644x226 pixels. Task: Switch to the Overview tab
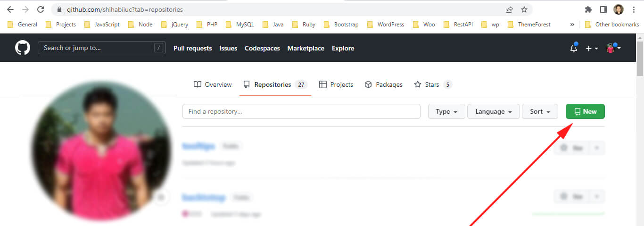point(213,84)
